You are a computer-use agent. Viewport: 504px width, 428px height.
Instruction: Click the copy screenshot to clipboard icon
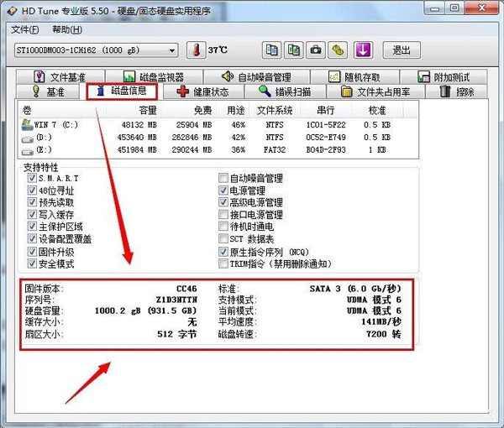[x=293, y=50]
